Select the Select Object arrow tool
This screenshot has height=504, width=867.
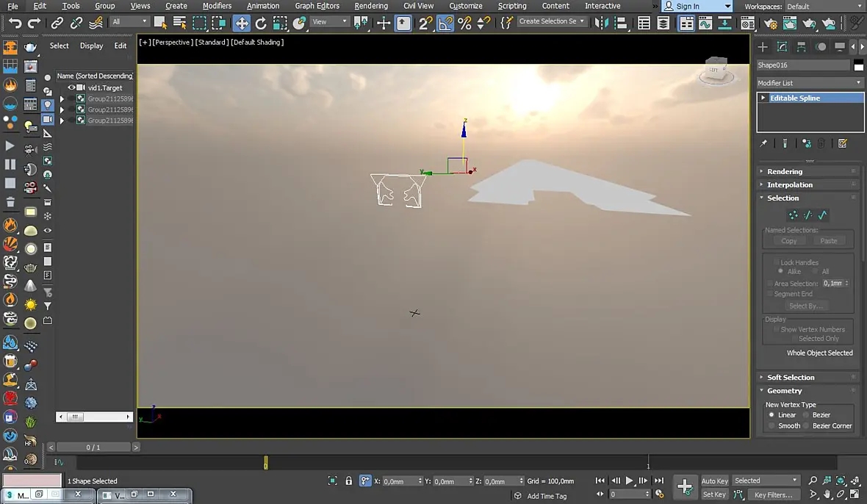click(x=160, y=23)
